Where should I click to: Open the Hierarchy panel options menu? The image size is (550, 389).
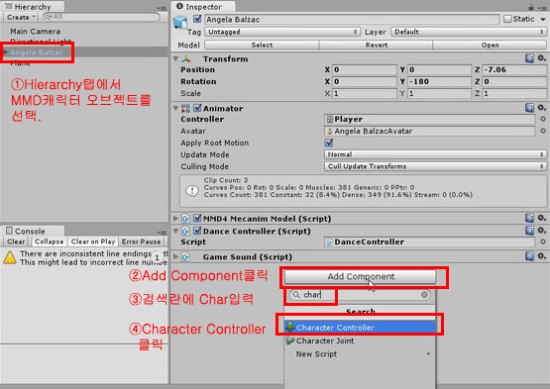(x=161, y=8)
